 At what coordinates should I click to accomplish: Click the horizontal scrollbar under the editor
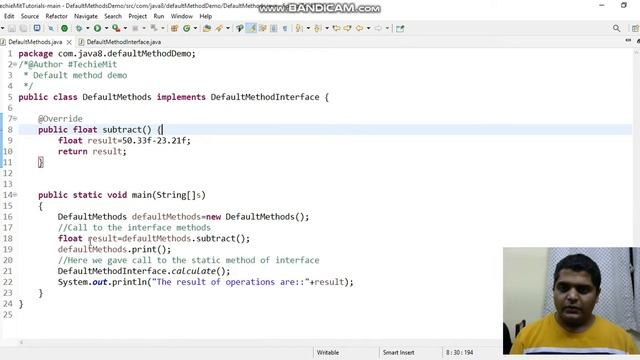[x=261, y=342]
